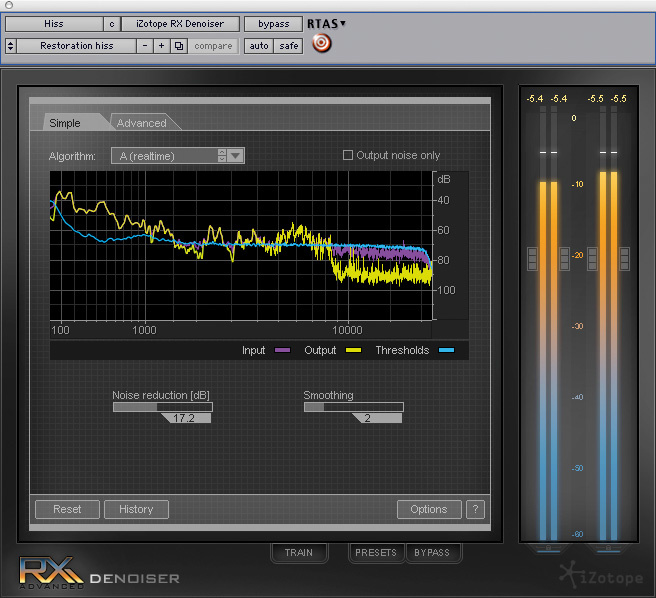Click the Noise reduction value field 17.2
The image size is (656, 598).
(186, 418)
